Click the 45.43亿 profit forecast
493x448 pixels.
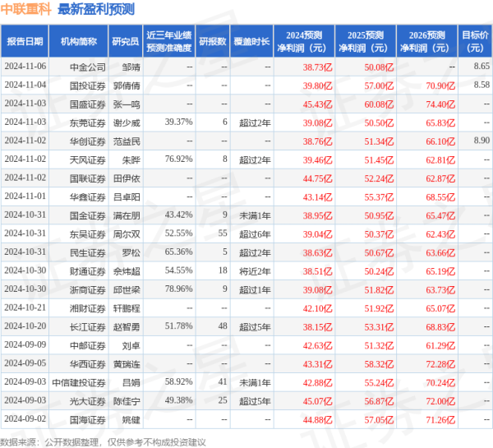click(x=317, y=104)
